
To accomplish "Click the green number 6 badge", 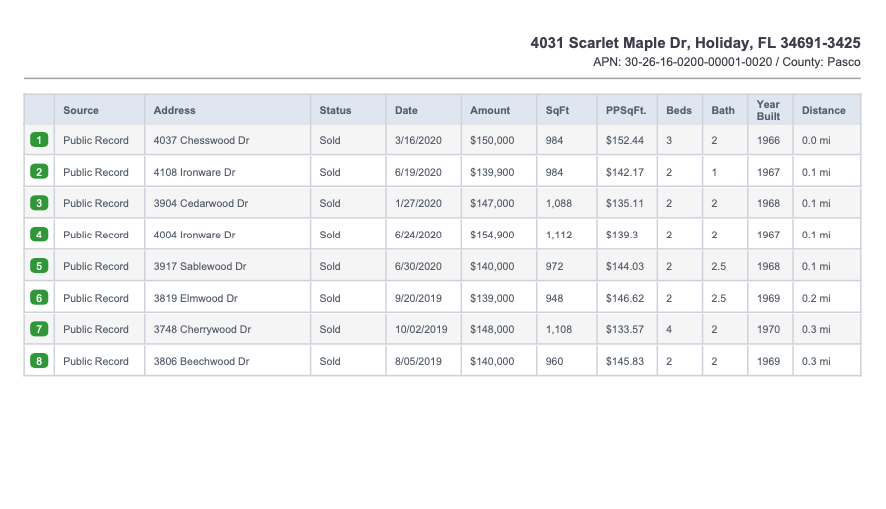I will click(x=39, y=298).
